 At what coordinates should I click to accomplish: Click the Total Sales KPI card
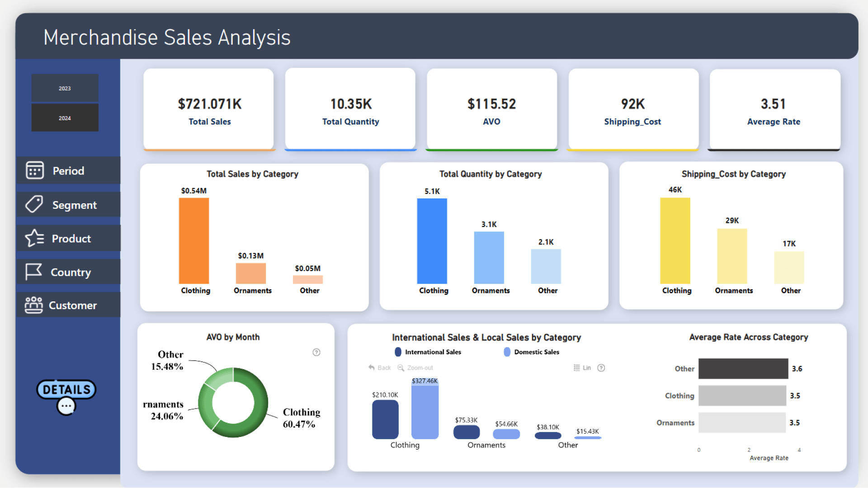click(209, 109)
